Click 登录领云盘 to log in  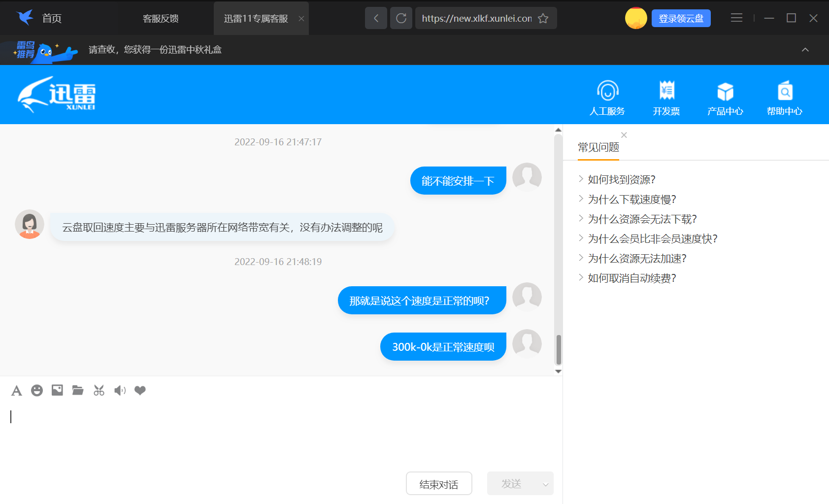pos(681,18)
